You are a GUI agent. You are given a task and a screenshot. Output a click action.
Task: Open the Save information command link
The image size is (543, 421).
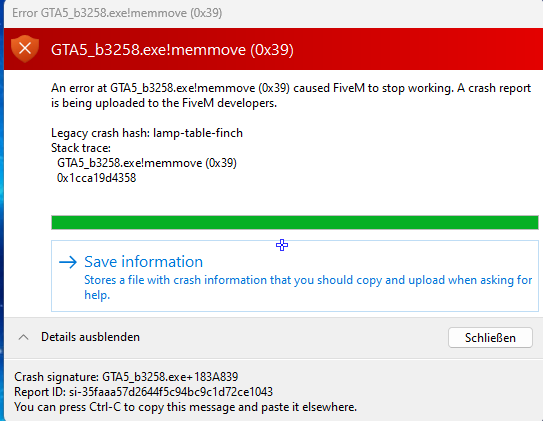[x=295, y=276]
